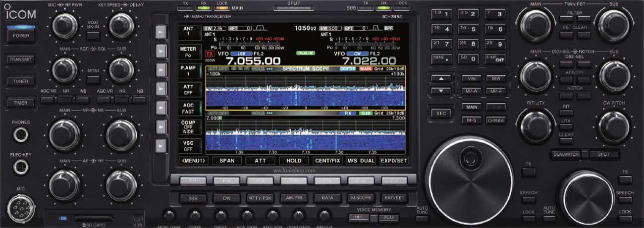Select the 18 MHz band key 6
This screenshot has height=228, width=644.
[495, 29]
